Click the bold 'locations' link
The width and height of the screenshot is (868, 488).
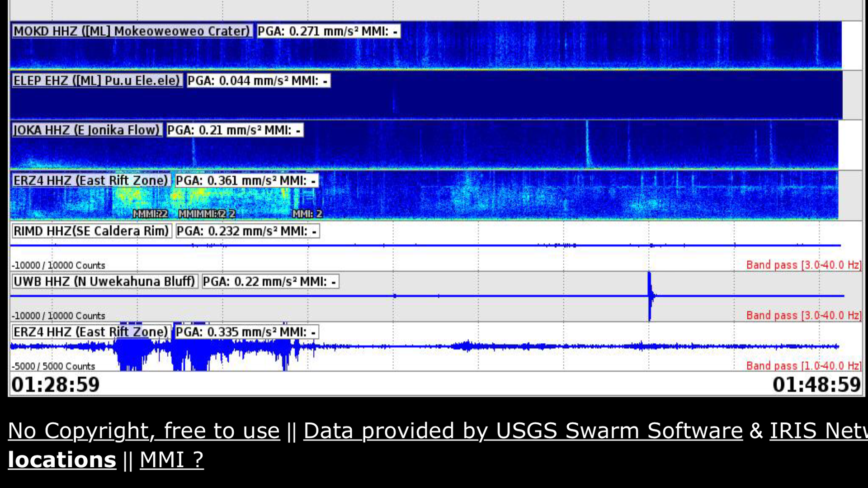62,460
